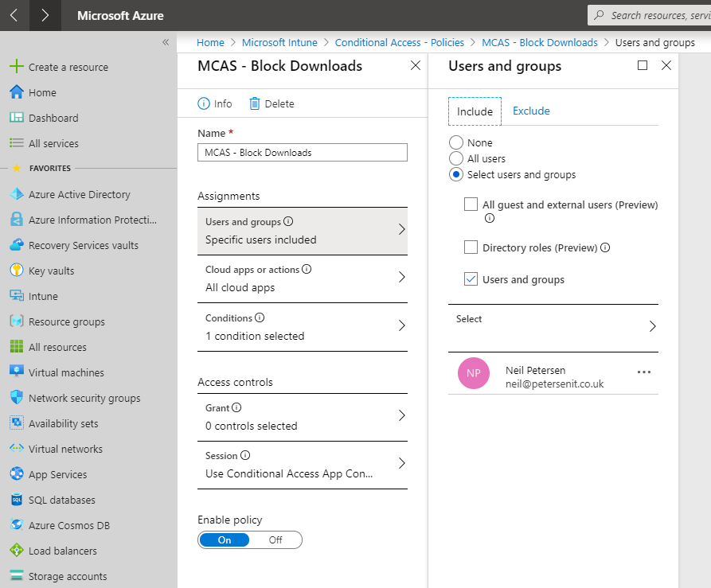Click the Delete trash can icon
The width and height of the screenshot is (711, 588).
(254, 103)
